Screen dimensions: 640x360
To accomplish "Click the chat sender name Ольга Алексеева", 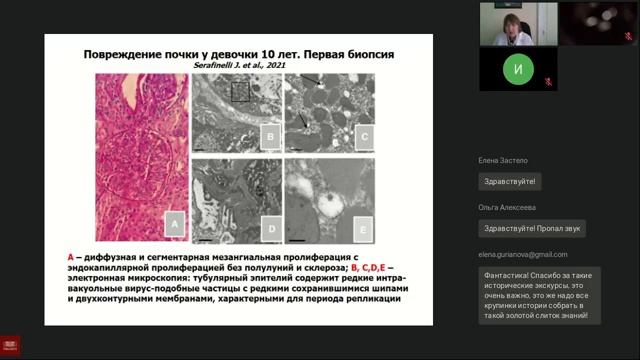I will coord(507,207).
